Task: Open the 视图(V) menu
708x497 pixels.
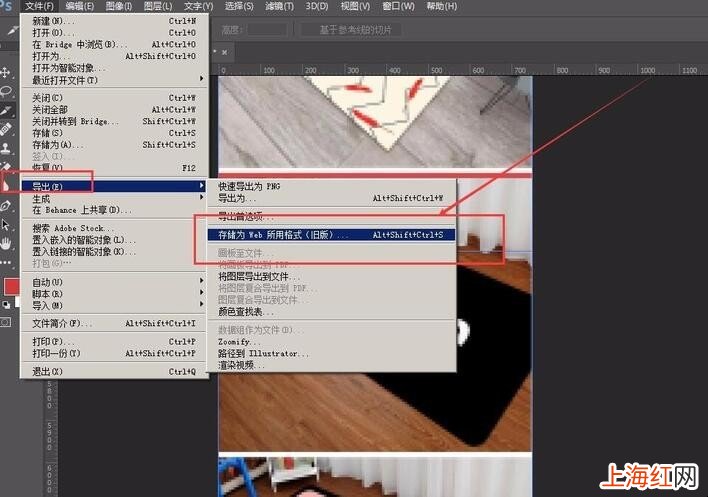Action: pos(355,6)
